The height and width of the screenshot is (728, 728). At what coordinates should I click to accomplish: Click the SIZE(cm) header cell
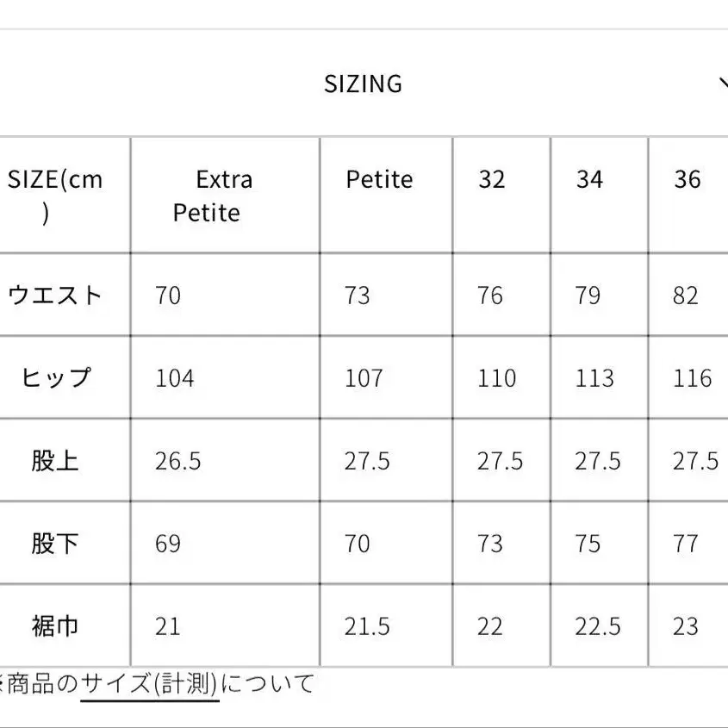[x=55, y=196]
